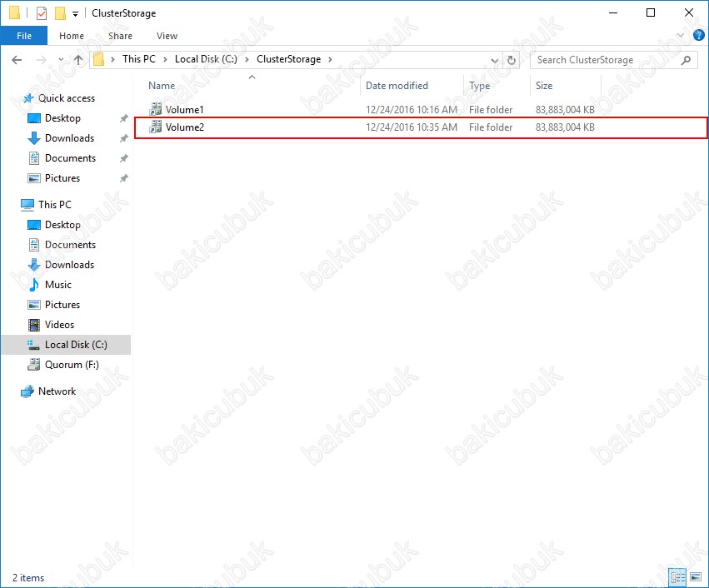
Task: Click the Volume1 mount point icon
Action: (x=156, y=109)
